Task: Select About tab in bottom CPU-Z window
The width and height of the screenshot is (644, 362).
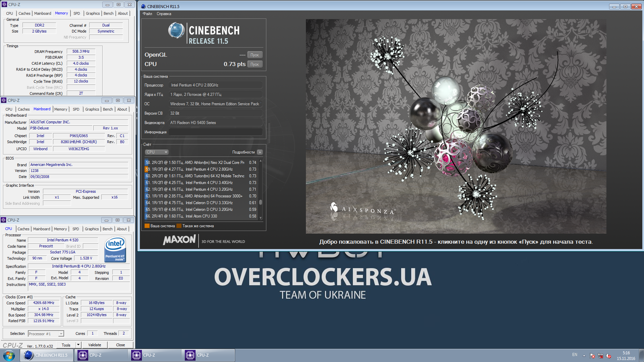Action: (122, 229)
